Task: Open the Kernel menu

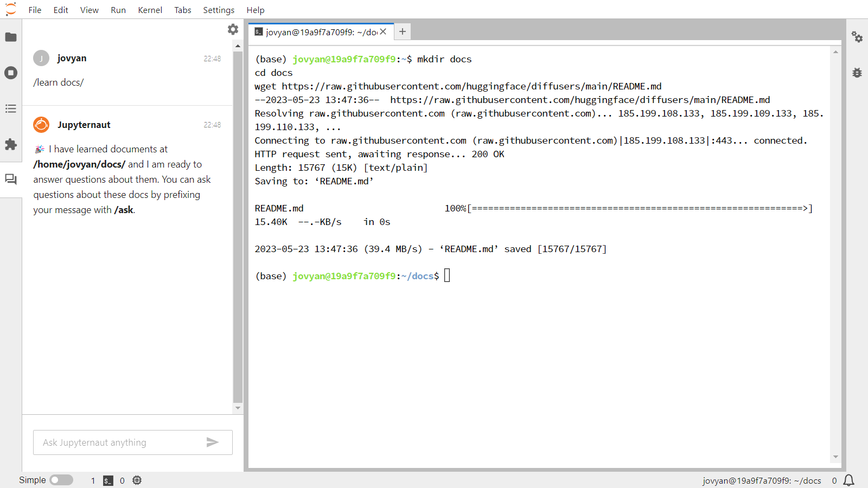Action: [150, 10]
